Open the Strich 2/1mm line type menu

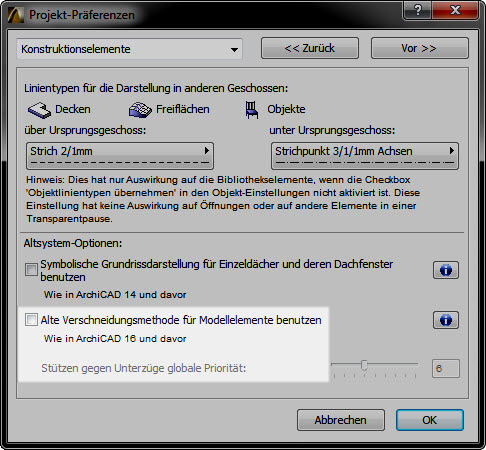(120, 156)
